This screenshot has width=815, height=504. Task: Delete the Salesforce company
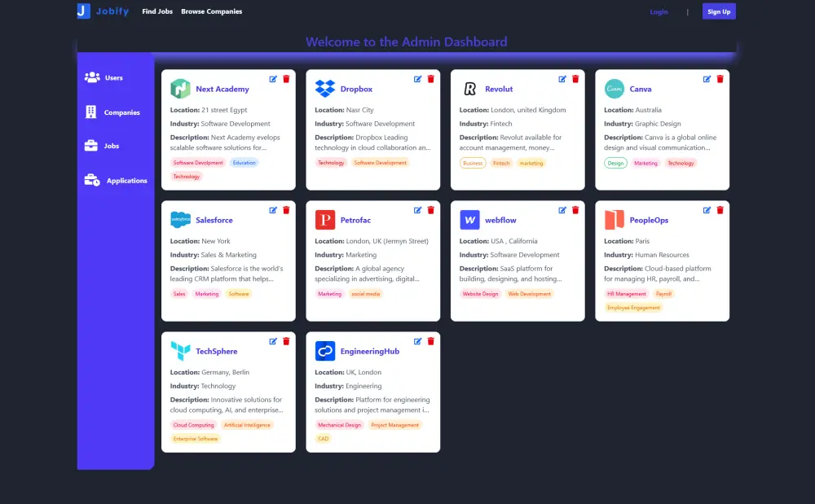286,210
